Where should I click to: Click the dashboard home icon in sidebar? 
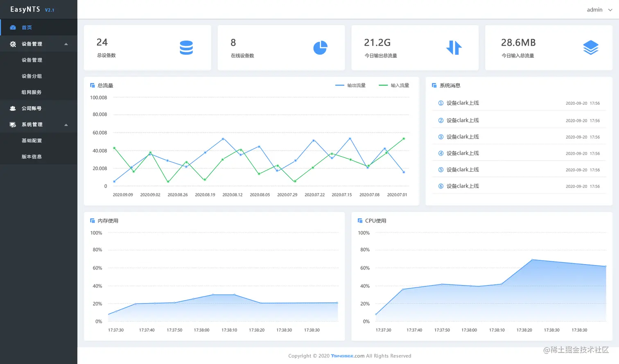tap(13, 27)
